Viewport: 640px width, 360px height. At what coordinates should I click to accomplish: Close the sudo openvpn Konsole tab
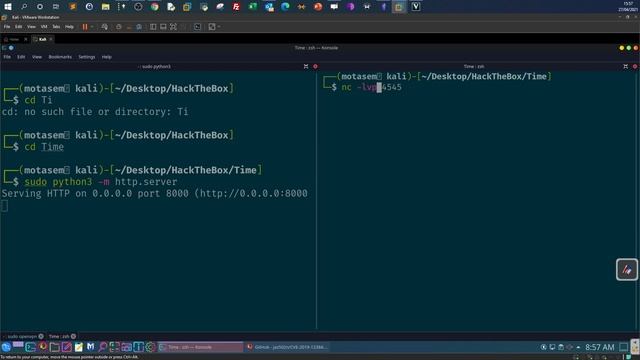tap(41, 336)
